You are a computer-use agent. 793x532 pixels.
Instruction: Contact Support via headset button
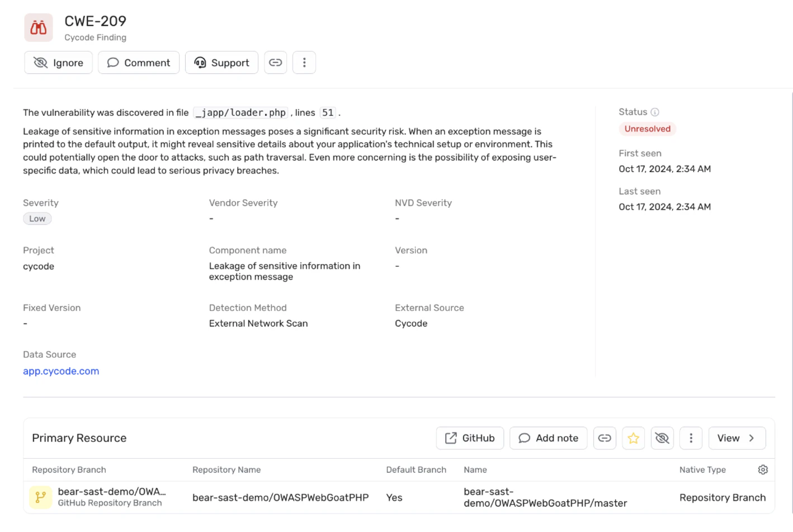221,63
